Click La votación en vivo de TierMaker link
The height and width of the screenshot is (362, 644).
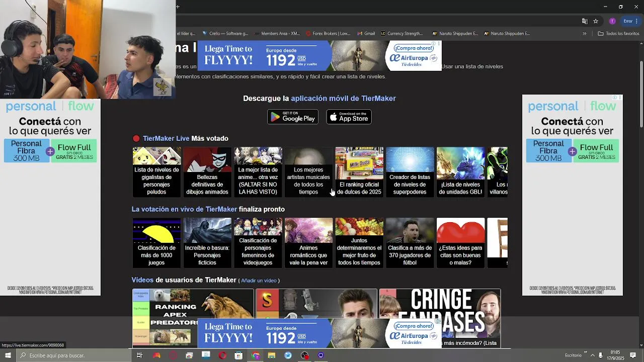click(x=184, y=209)
